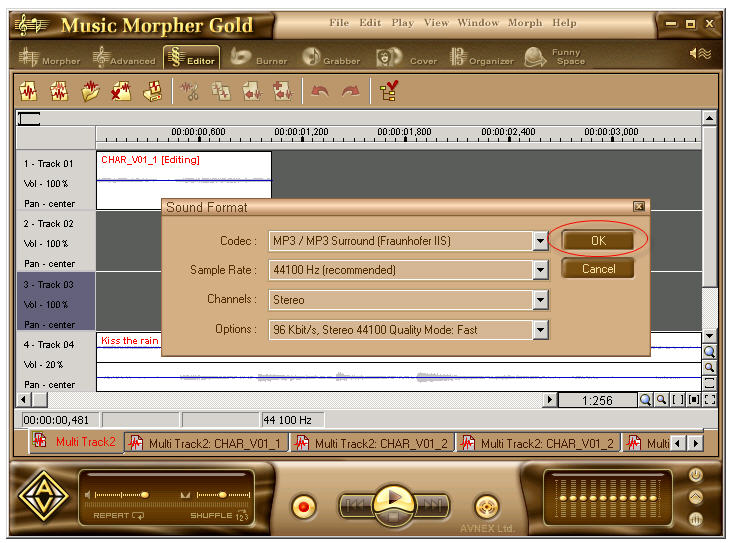Viewport: 734px width, 543px height.
Task: Open the File menu
Action: (339, 22)
